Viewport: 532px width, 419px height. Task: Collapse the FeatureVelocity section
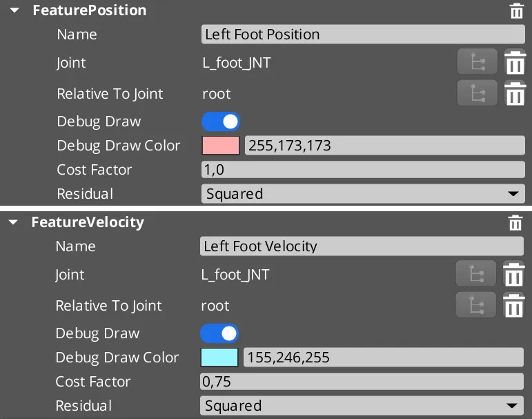tap(13, 222)
